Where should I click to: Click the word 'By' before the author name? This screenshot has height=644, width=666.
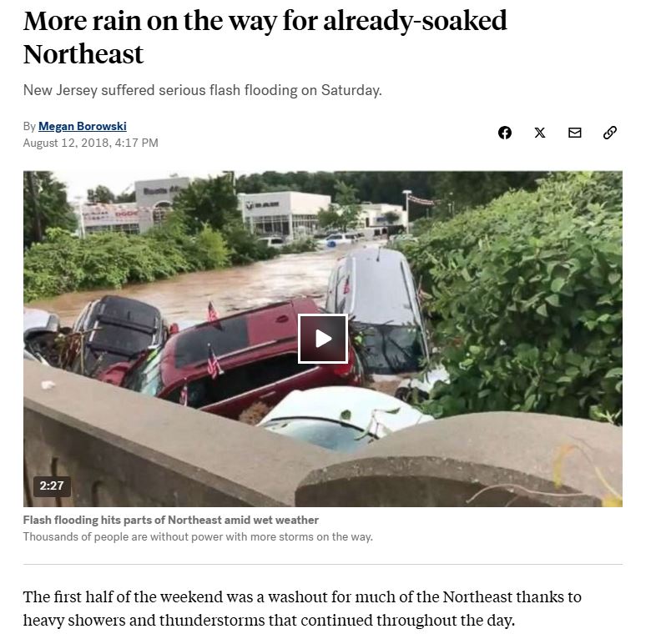[29, 127]
